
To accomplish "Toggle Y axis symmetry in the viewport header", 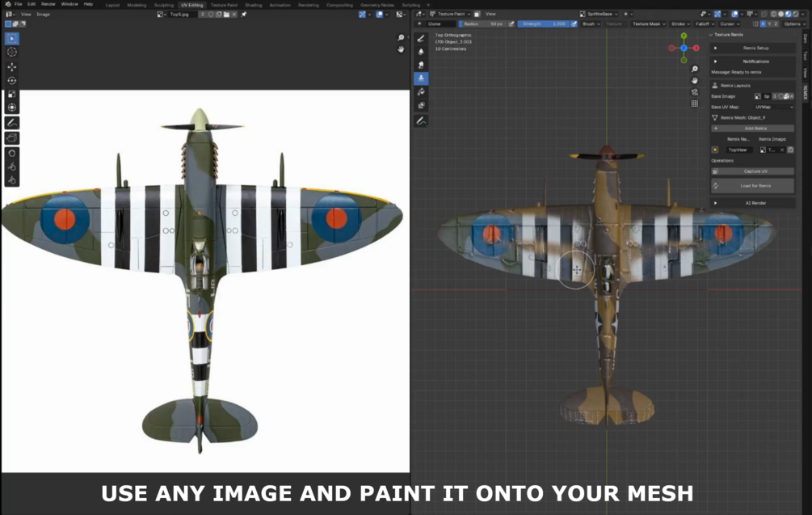I will point(769,23).
